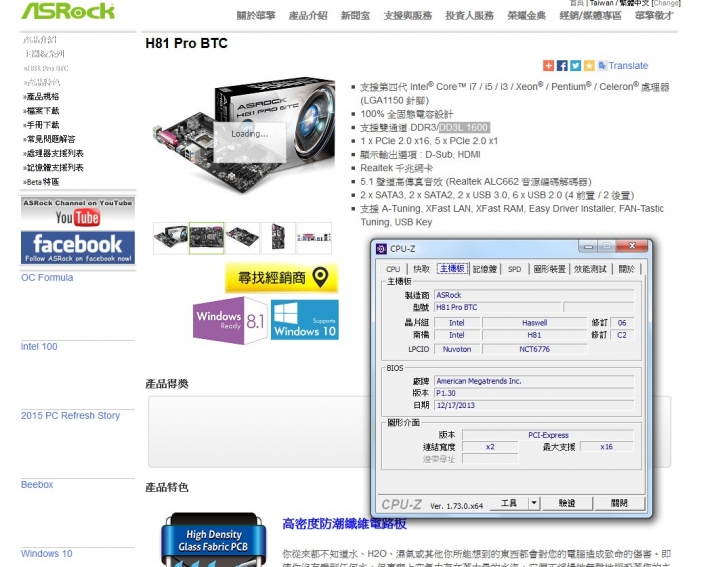The width and height of the screenshot is (720, 567).
Task: Click the Translate link
Action: 628,66
